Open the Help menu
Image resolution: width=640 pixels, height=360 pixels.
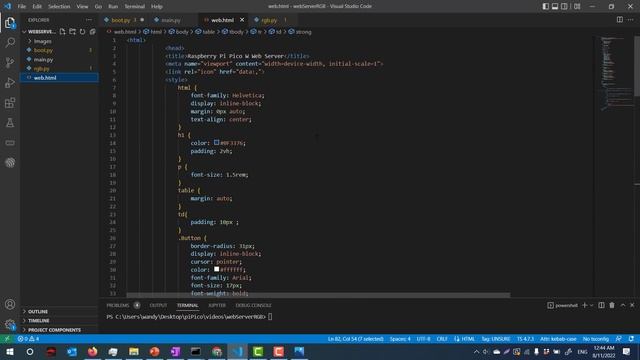point(157,7)
